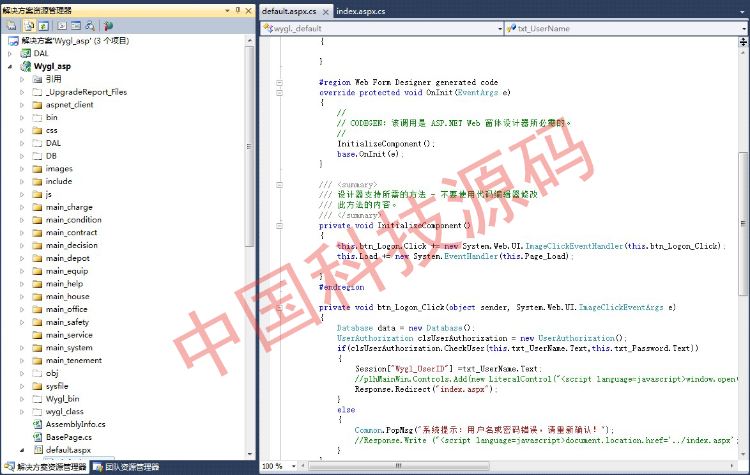The height and width of the screenshot is (475, 750).
Task: Collapse the OnInit method outline toggle
Action: click(x=279, y=93)
